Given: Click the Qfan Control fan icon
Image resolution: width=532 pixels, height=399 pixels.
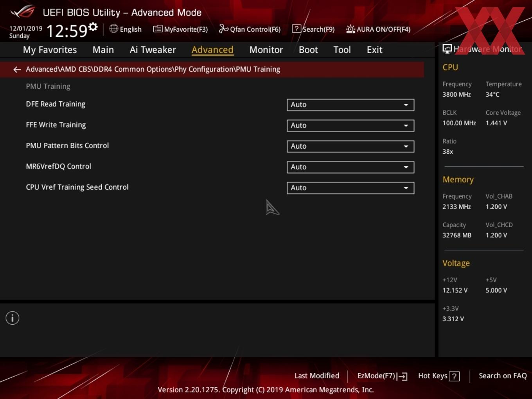Looking at the screenshot, I should pyautogui.click(x=223, y=29).
